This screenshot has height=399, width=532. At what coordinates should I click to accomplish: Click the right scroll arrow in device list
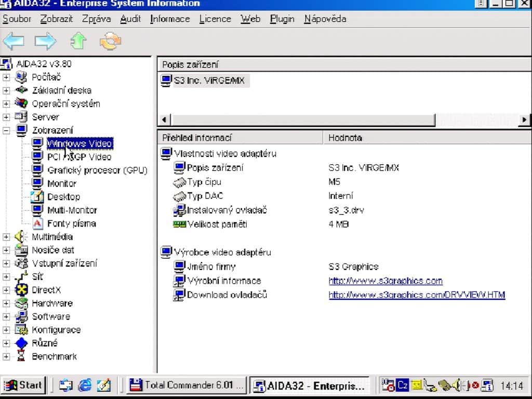524,119
